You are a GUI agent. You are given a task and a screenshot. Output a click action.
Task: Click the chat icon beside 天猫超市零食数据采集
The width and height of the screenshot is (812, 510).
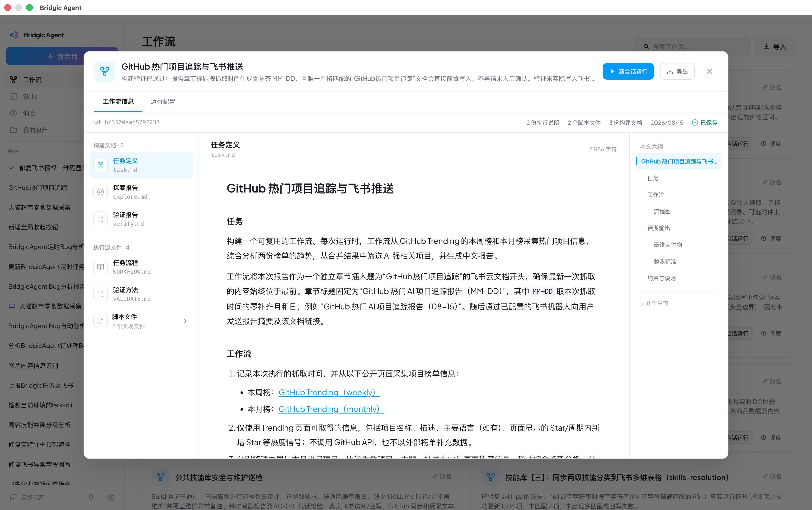(12, 306)
